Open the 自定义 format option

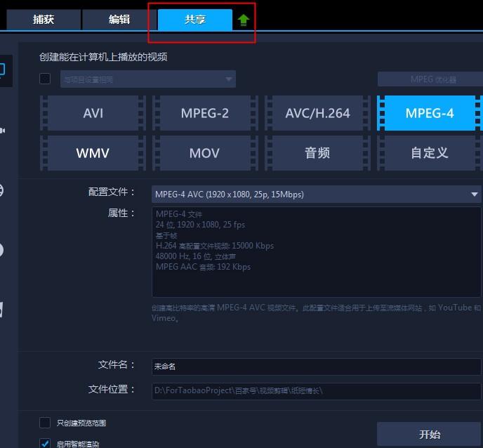(430, 153)
